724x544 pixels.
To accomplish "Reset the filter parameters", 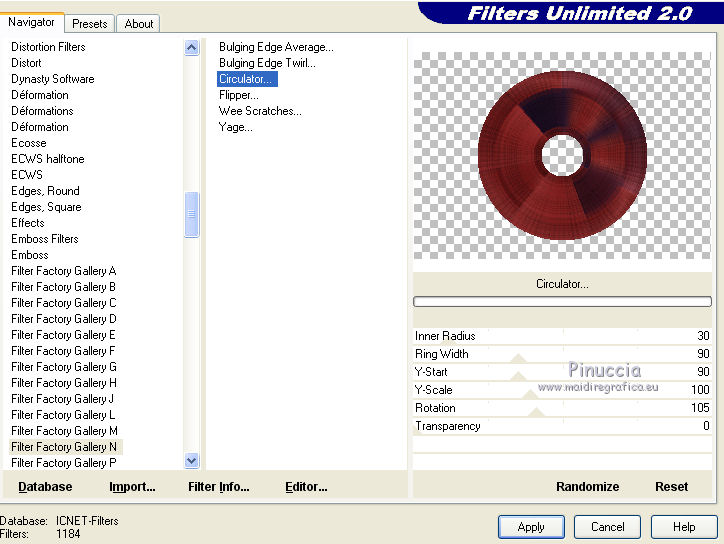I will tap(671, 487).
